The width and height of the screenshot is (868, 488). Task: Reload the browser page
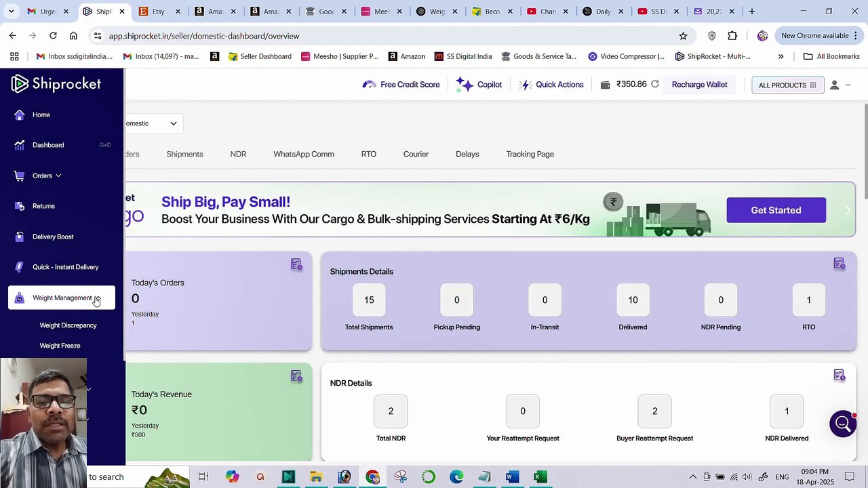click(x=53, y=36)
